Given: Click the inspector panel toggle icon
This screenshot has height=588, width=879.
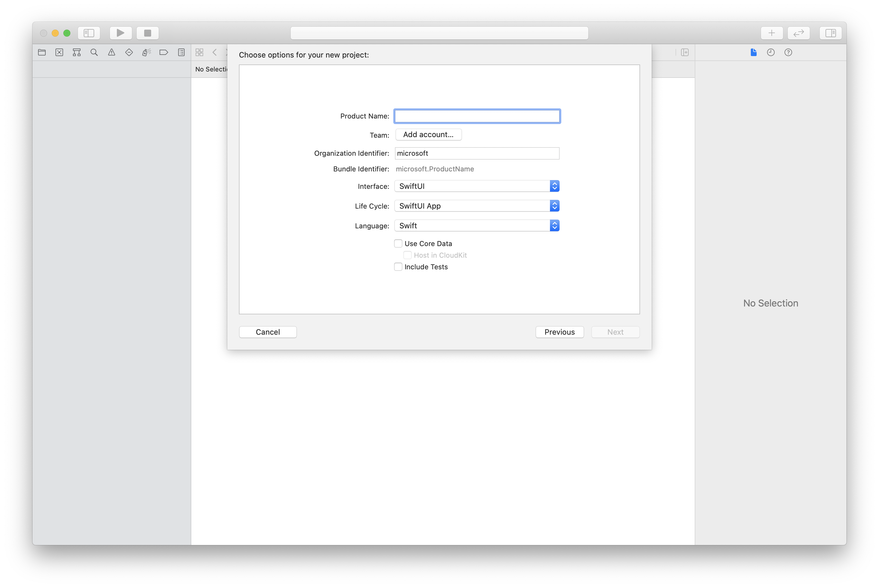Looking at the screenshot, I should (x=830, y=32).
